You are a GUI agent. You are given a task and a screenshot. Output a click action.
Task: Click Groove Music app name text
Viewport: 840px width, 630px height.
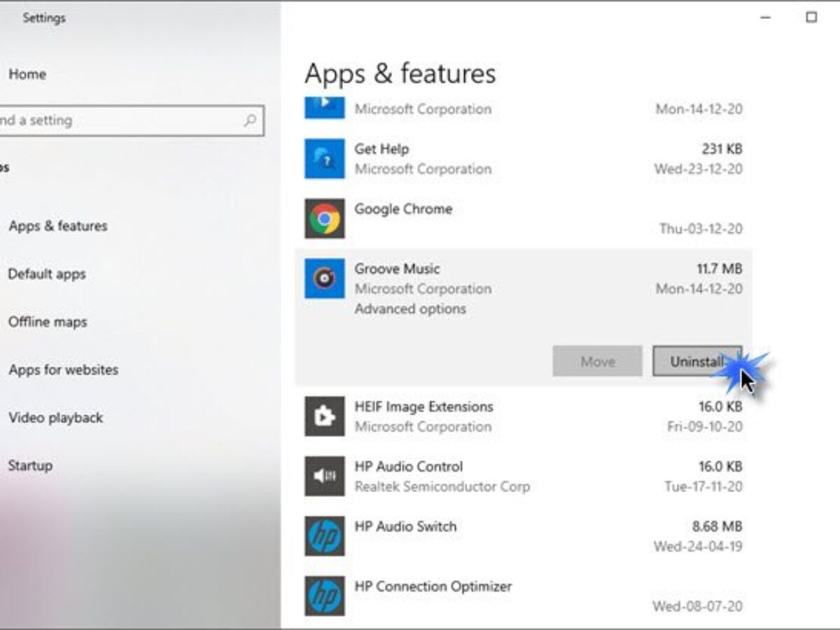tap(397, 269)
